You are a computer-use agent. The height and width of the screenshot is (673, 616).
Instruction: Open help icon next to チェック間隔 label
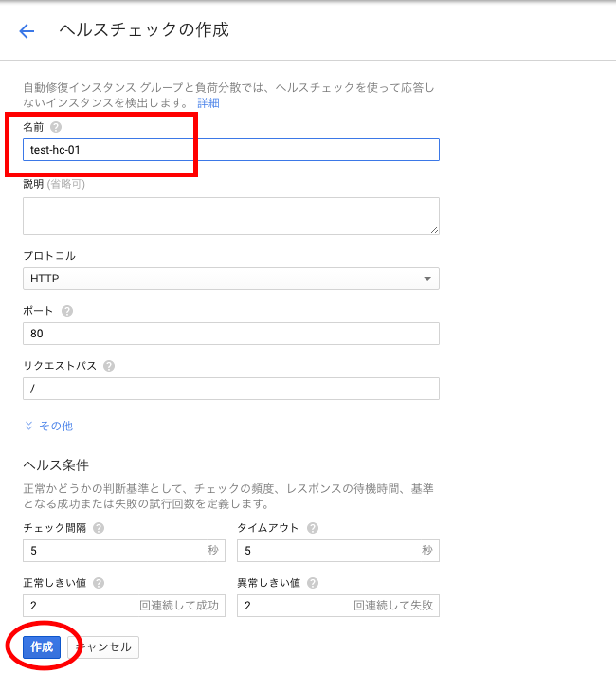99,528
